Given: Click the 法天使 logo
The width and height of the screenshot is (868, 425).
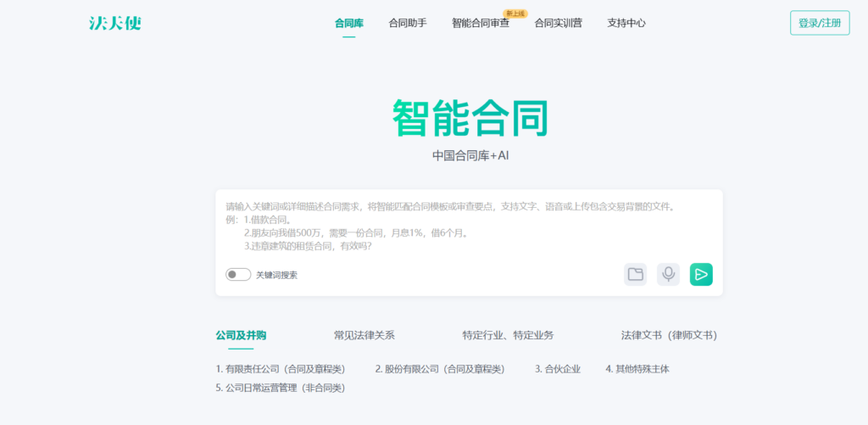Looking at the screenshot, I should (x=115, y=23).
